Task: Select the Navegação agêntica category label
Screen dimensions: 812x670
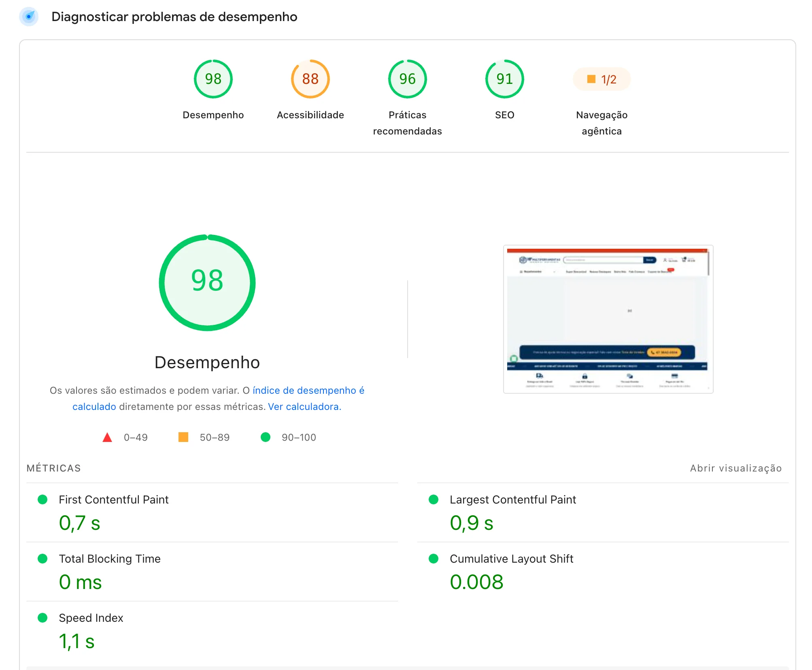Action: coord(602,123)
